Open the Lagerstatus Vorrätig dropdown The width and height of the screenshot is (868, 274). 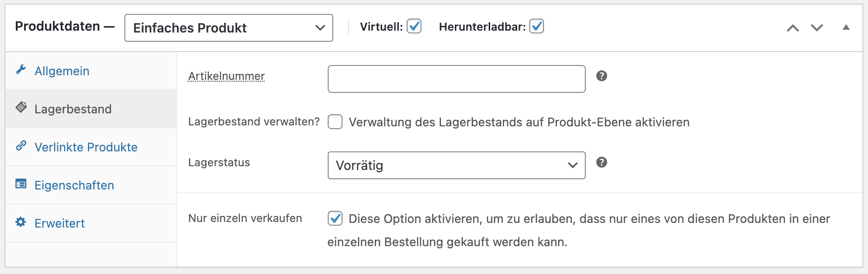pyautogui.click(x=456, y=165)
